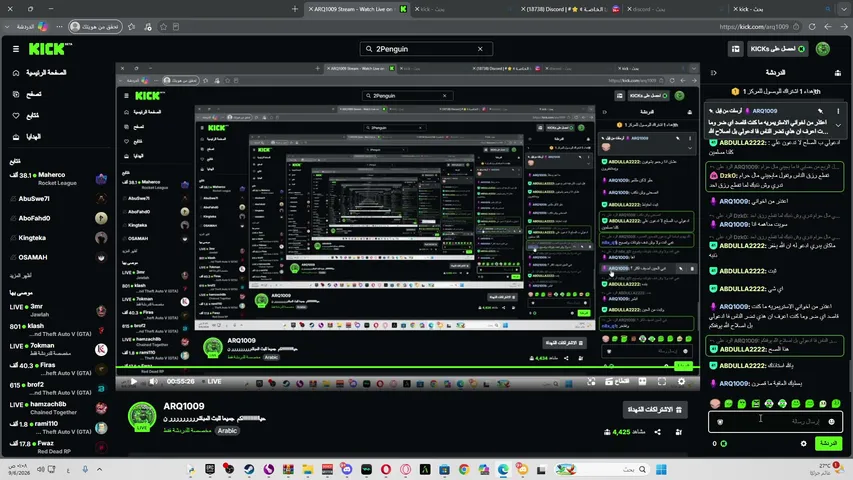Open Maherco channel in the Following list
Image resolution: width=853 pixels, height=480 pixels.
click(58, 178)
